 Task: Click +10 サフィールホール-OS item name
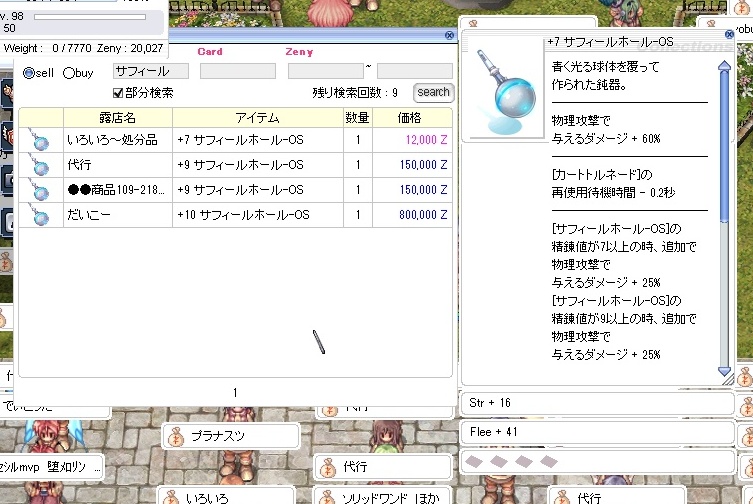tap(243, 215)
